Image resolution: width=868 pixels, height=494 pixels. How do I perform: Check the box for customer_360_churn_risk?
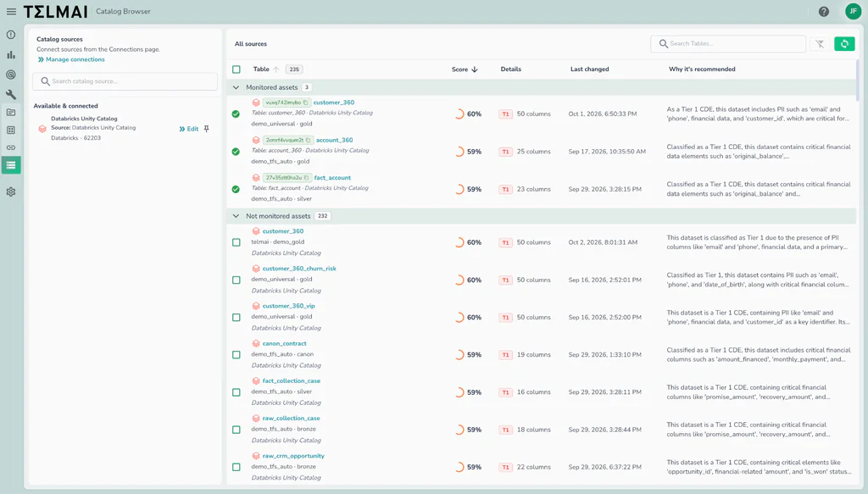click(x=236, y=280)
